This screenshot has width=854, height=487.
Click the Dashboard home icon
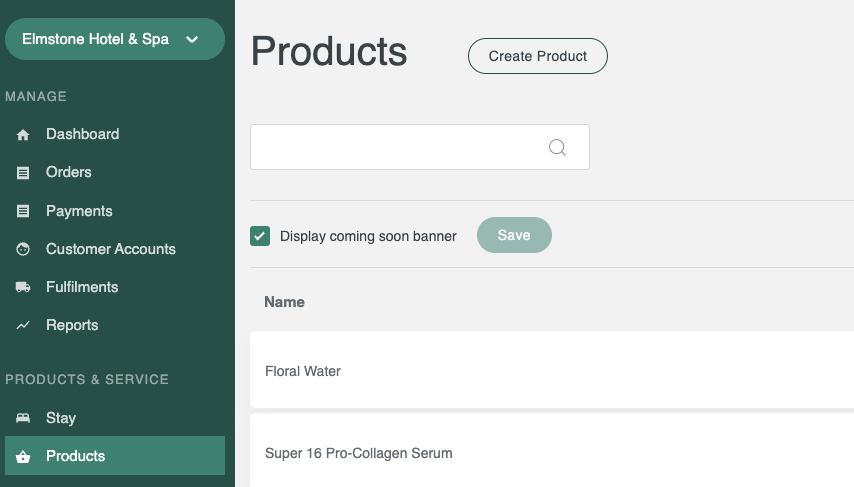tap(23, 135)
